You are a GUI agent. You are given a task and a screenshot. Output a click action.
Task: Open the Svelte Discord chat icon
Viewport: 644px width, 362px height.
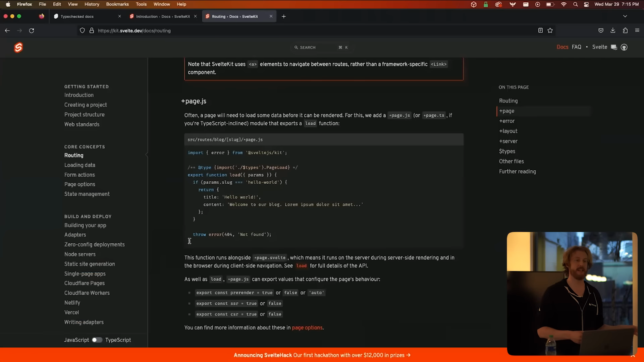pyautogui.click(x=614, y=47)
